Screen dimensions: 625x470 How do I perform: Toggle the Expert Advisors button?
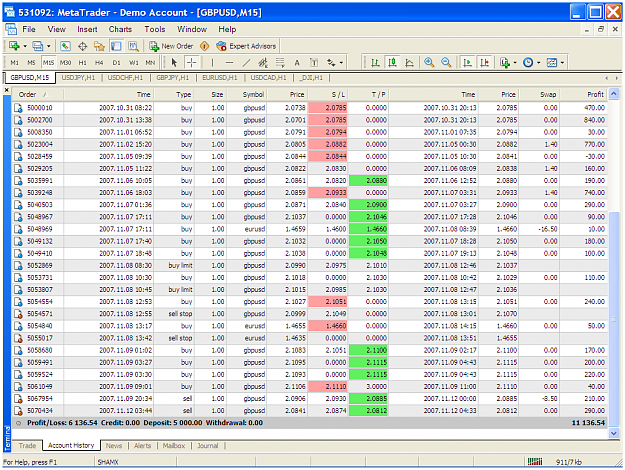[246, 46]
